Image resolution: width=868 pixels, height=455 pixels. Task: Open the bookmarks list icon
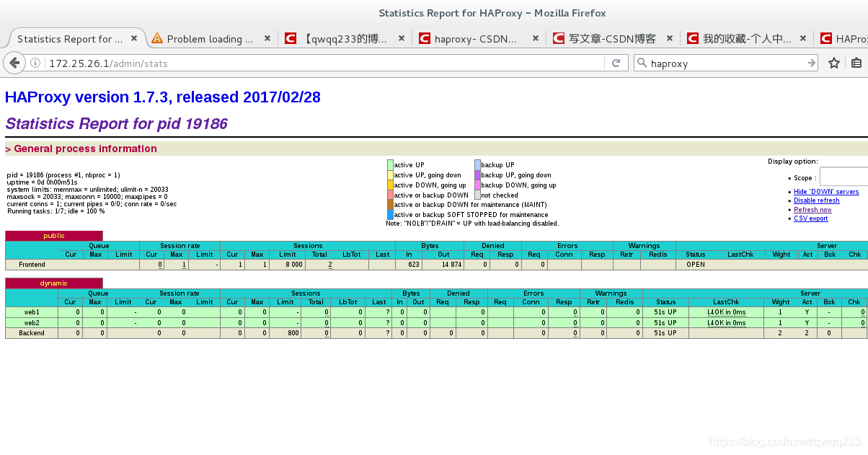point(856,63)
